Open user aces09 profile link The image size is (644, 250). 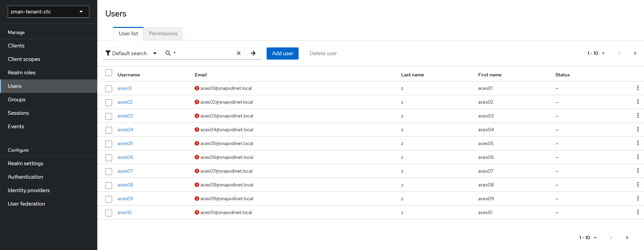(x=125, y=199)
